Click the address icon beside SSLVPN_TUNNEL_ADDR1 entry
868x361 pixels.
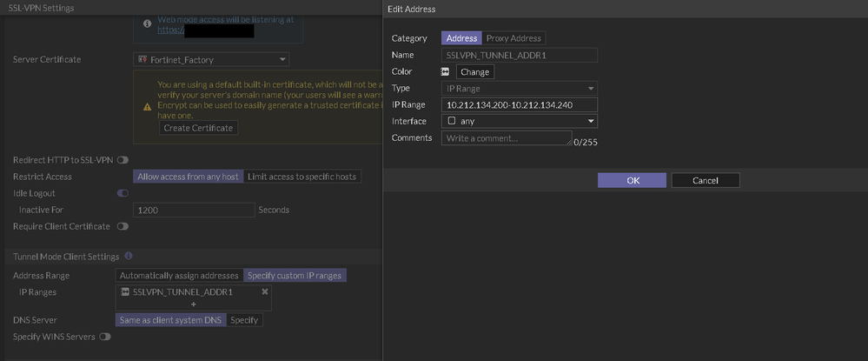tap(125, 292)
